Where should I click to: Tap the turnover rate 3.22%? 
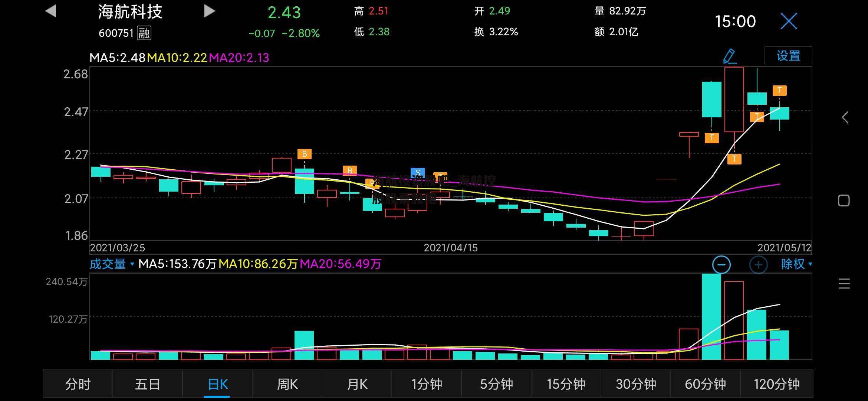point(503,32)
